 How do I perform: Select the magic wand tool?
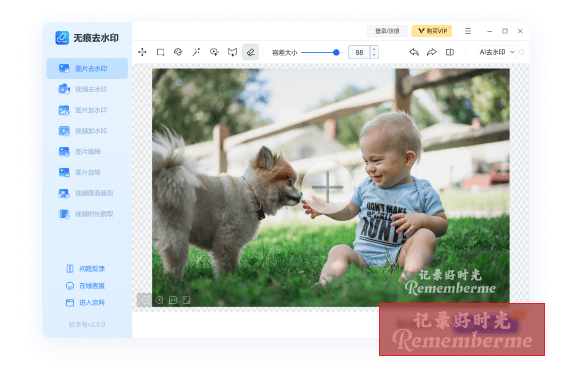point(196,52)
